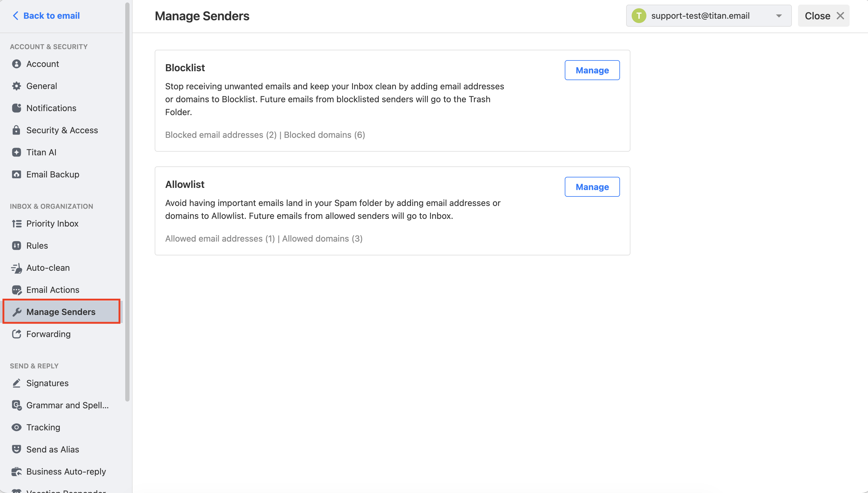Click the Account person icon
This screenshot has height=493, width=868.
tap(16, 64)
